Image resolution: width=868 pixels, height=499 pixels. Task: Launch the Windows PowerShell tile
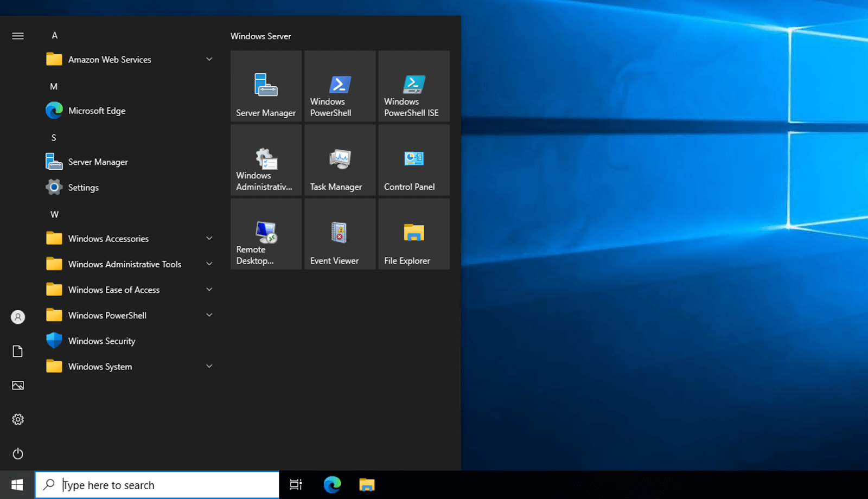coord(340,86)
